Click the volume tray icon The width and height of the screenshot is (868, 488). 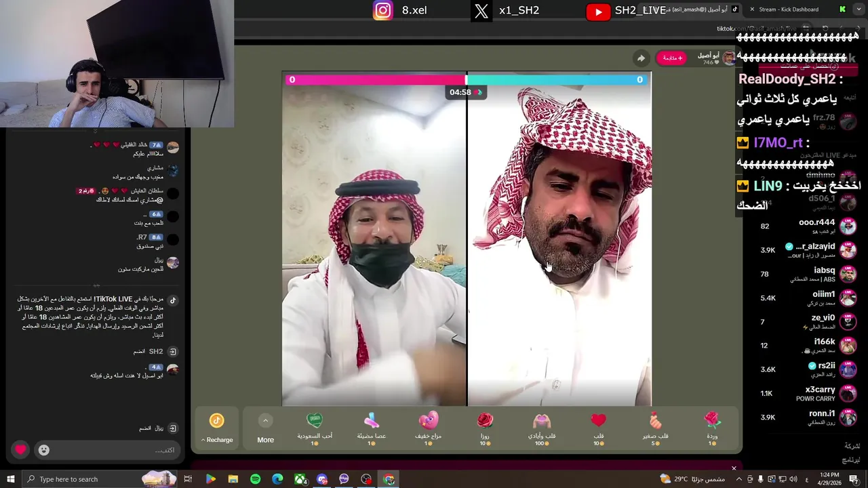coord(794,479)
